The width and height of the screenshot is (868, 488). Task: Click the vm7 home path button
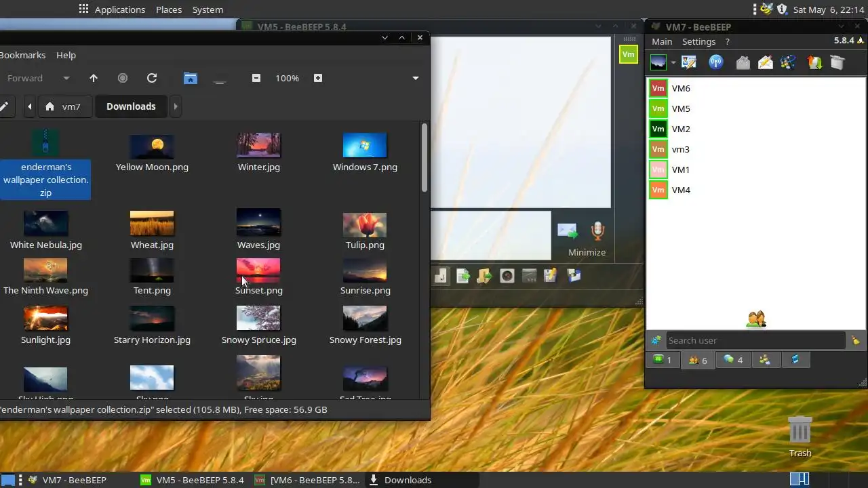click(64, 106)
